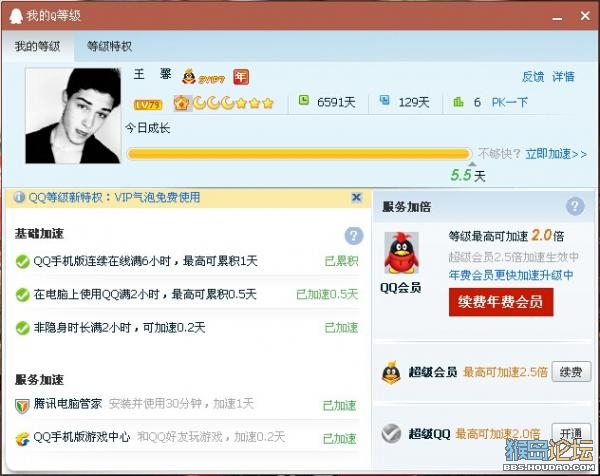This screenshot has height=476, width=600.
Task: Click the green bar chart ranking icon
Action: tap(458, 102)
